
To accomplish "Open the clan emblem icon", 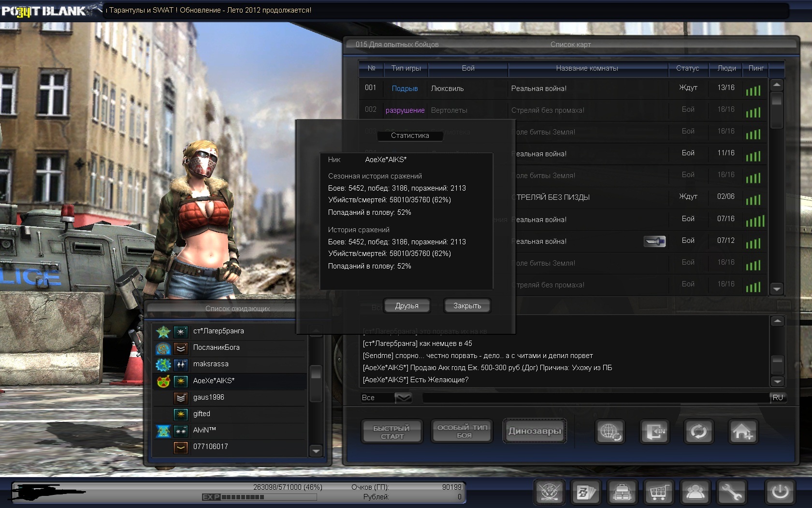I will [550, 493].
